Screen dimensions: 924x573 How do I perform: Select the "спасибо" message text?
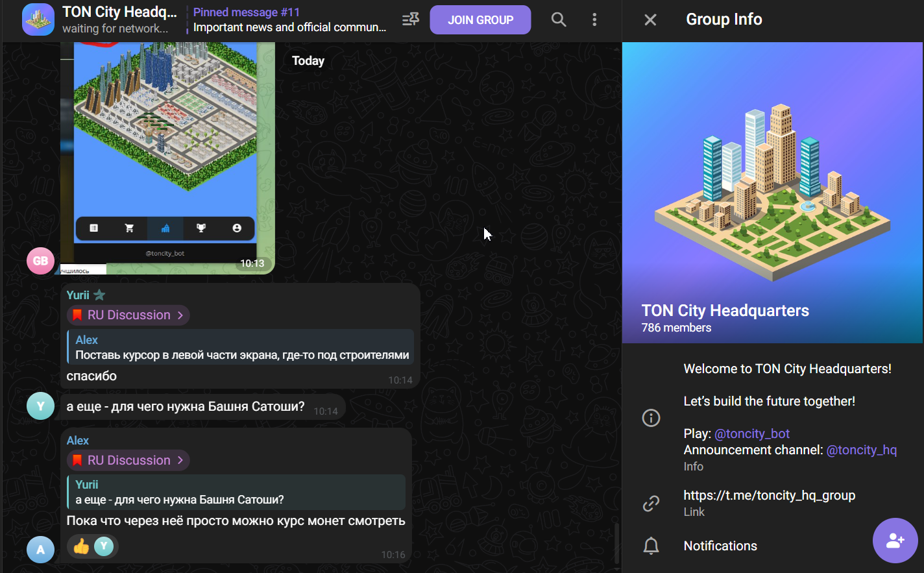[x=91, y=376]
